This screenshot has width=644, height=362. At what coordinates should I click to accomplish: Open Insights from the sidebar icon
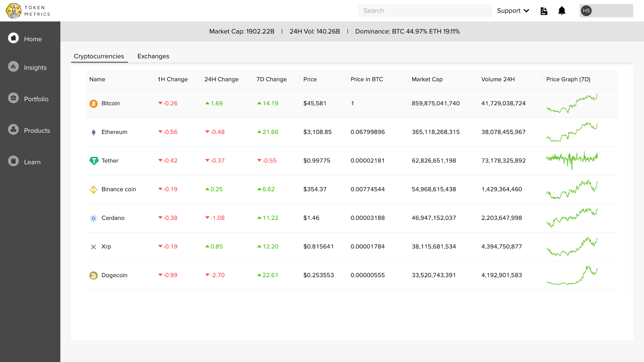click(13, 66)
